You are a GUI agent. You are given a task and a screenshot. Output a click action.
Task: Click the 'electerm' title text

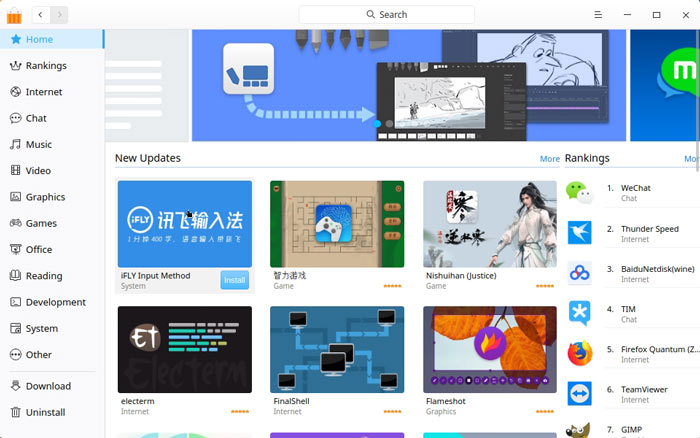(x=138, y=401)
